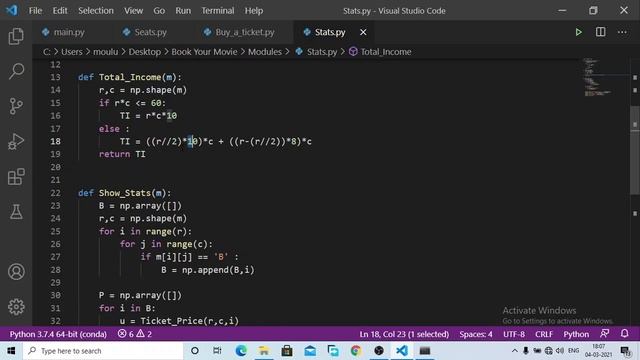The image size is (640, 360).
Task: Open the Selection menu
Action: pos(96,11)
